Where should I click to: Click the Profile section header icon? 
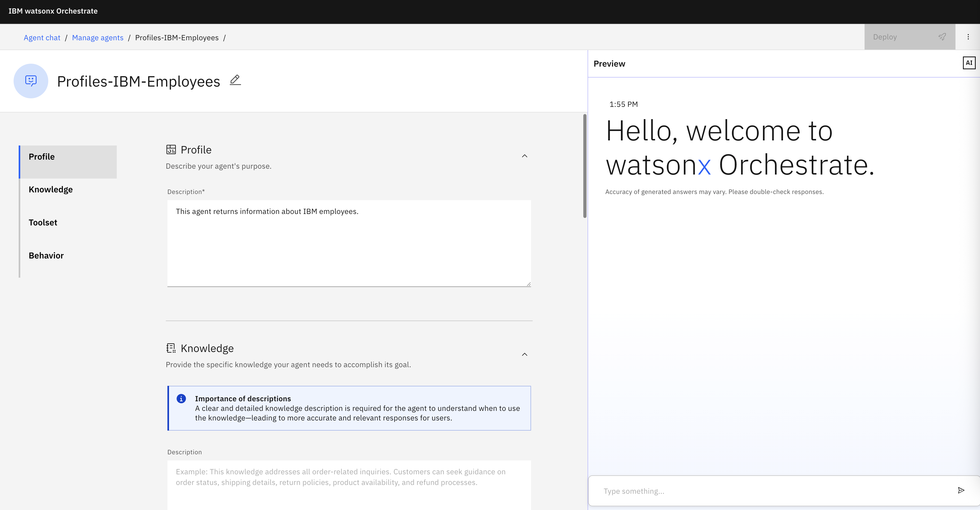(x=171, y=149)
